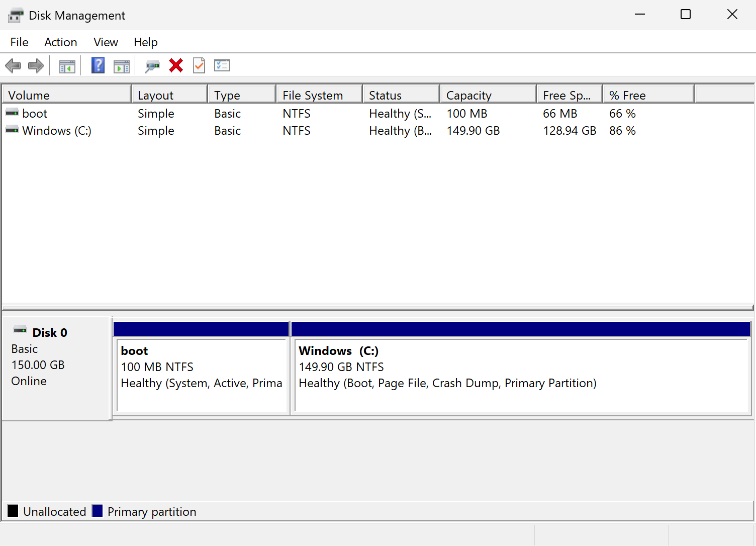The image size is (756, 546).
Task: Click the red X Delete icon
Action: pos(176,65)
